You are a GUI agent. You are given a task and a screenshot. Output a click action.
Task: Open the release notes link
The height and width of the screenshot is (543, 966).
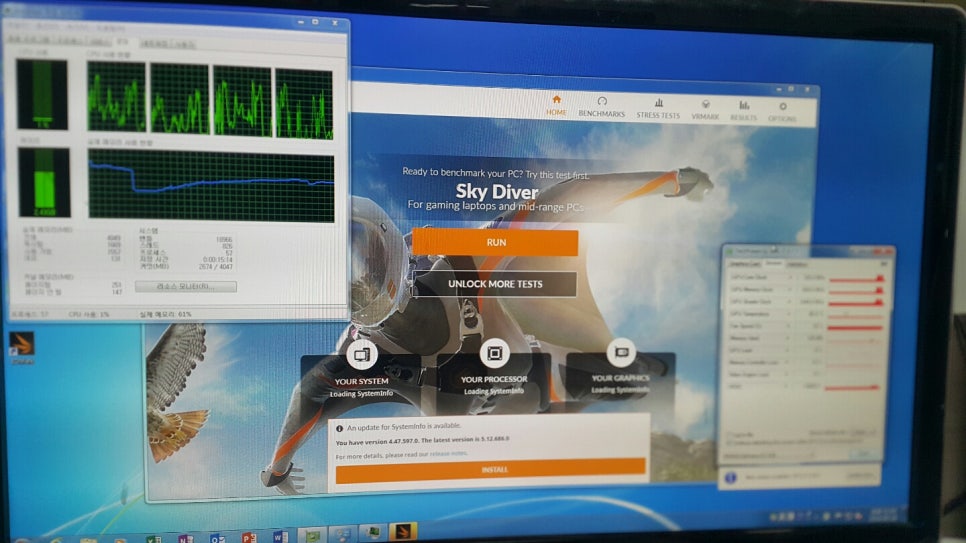pyautogui.click(x=448, y=454)
